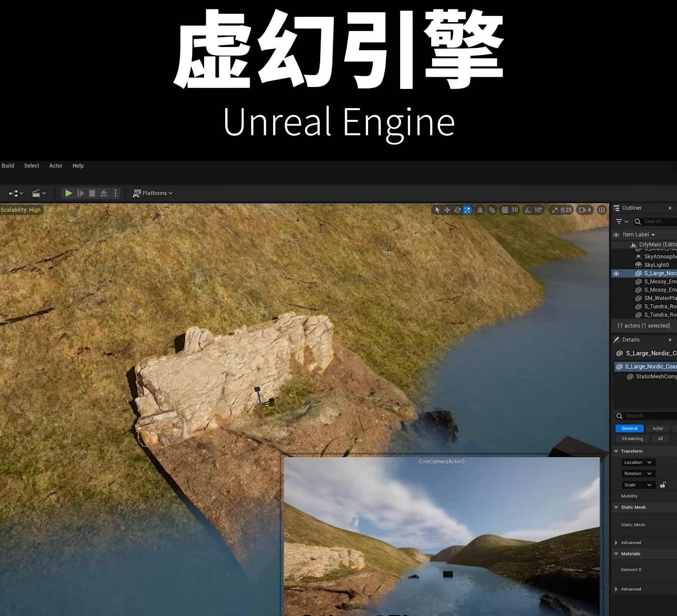Toggle rotation snapping angle icon
677x616 pixels.
(x=527, y=210)
